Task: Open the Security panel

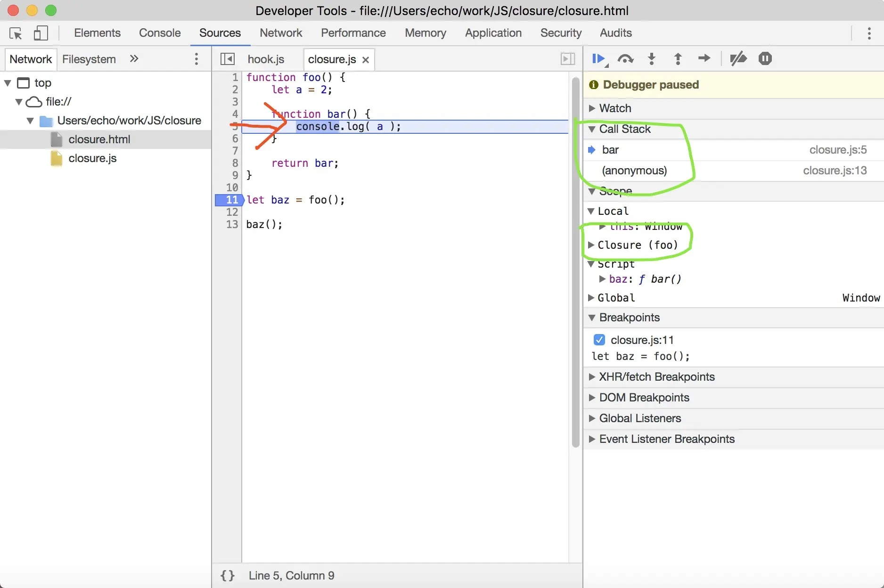Action: point(561,33)
